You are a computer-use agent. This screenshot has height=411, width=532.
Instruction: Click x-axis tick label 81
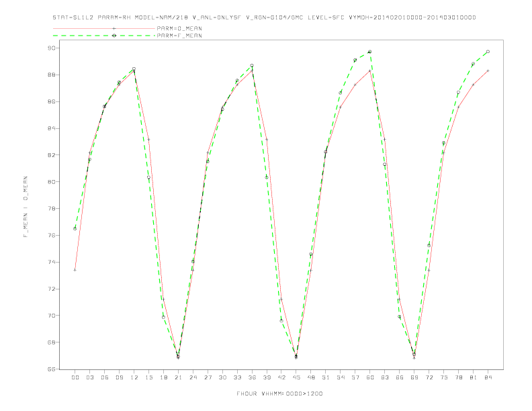click(474, 377)
